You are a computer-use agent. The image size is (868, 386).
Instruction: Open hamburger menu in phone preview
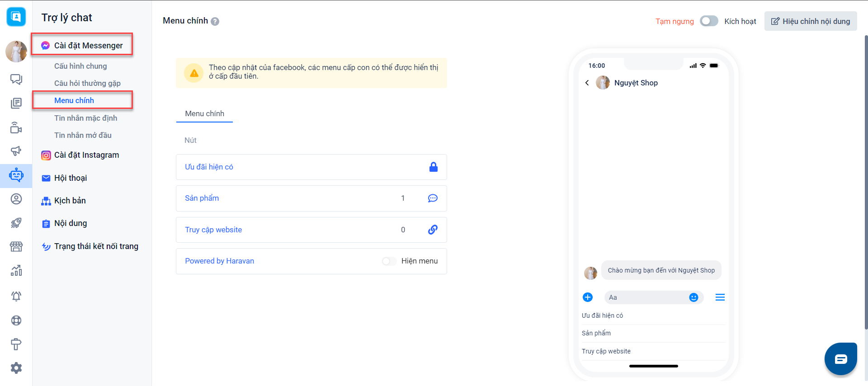pyautogui.click(x=720, y=297)
